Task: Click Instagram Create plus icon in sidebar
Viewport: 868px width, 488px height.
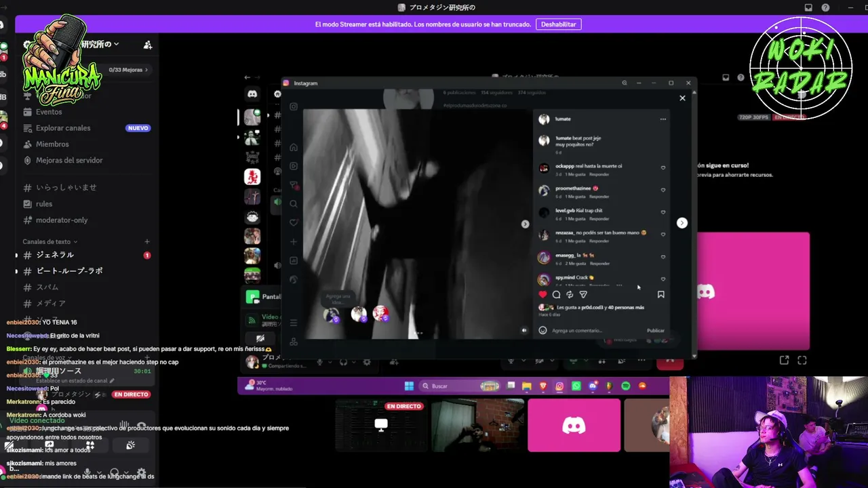Action: click(x=294, y=242)
